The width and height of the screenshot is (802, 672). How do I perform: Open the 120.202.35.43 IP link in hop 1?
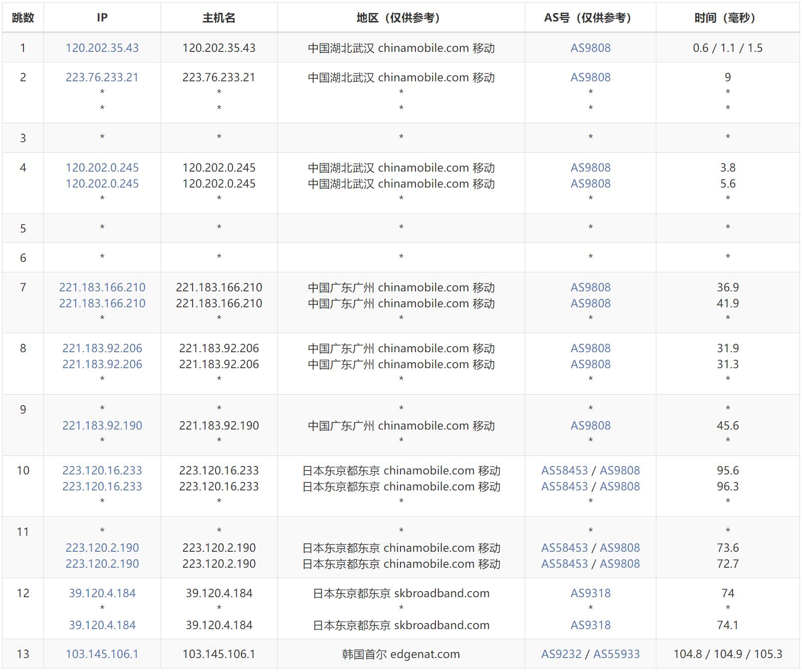pos(102,48)
